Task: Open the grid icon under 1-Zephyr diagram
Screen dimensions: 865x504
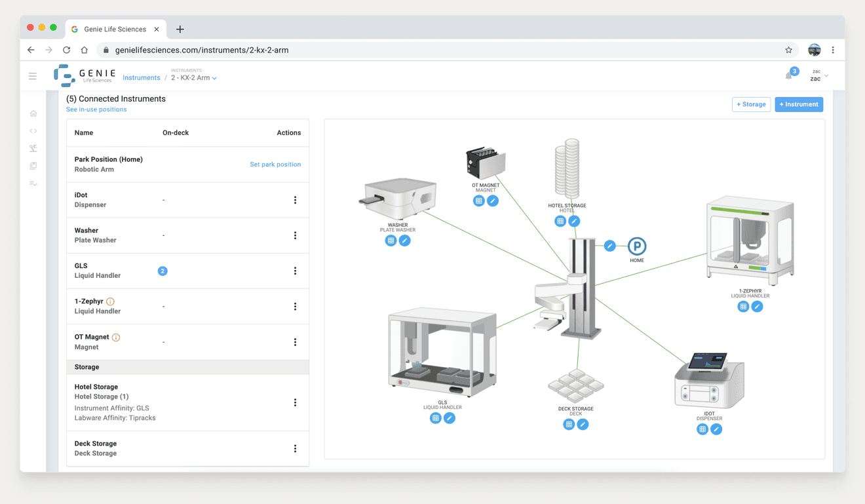Action: [743, 306]
